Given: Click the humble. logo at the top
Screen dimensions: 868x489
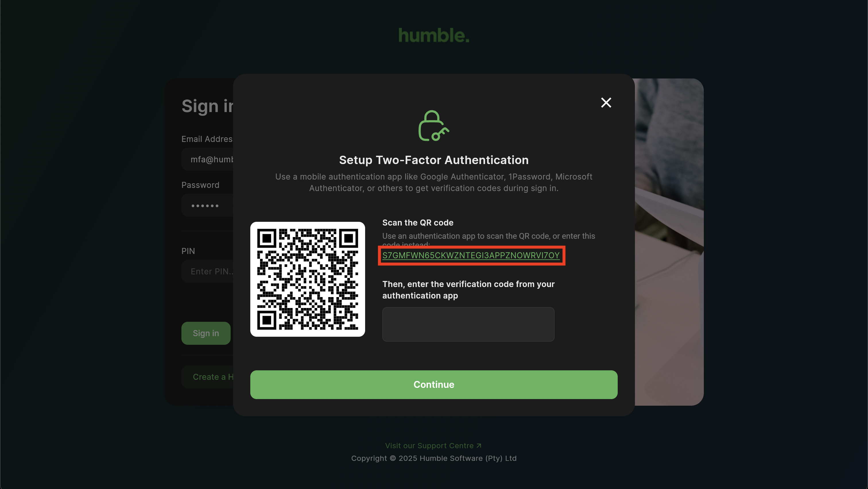Looking at the screenshot, I should [434, 35].
